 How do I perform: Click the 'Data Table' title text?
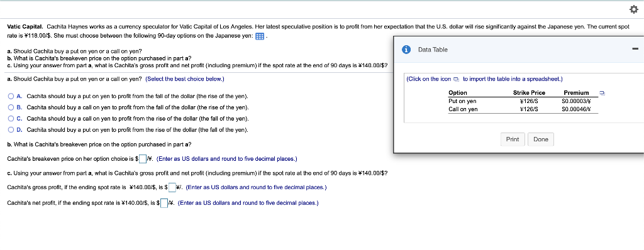(x=433, y=50)
